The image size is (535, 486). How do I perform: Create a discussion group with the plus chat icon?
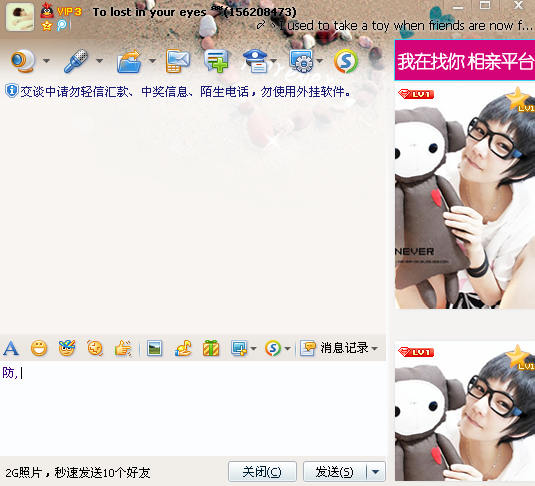pyautogui.click(x=216, y=61)
